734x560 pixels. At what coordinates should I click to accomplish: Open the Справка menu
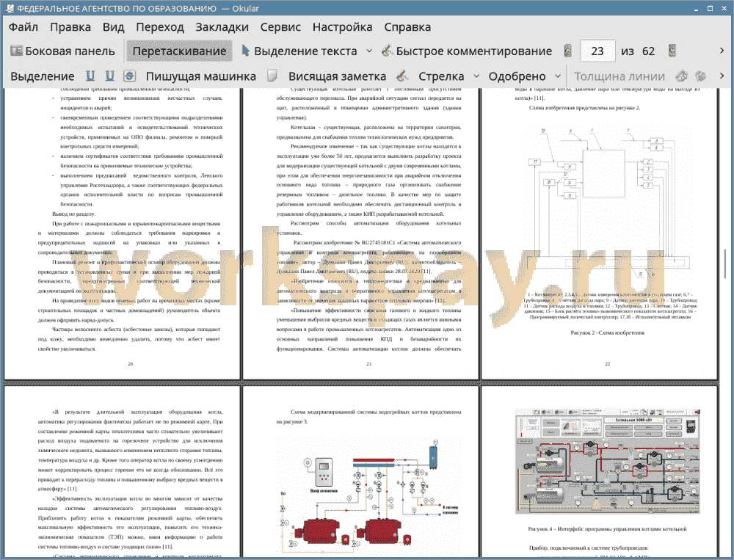(x=407, y=27)
